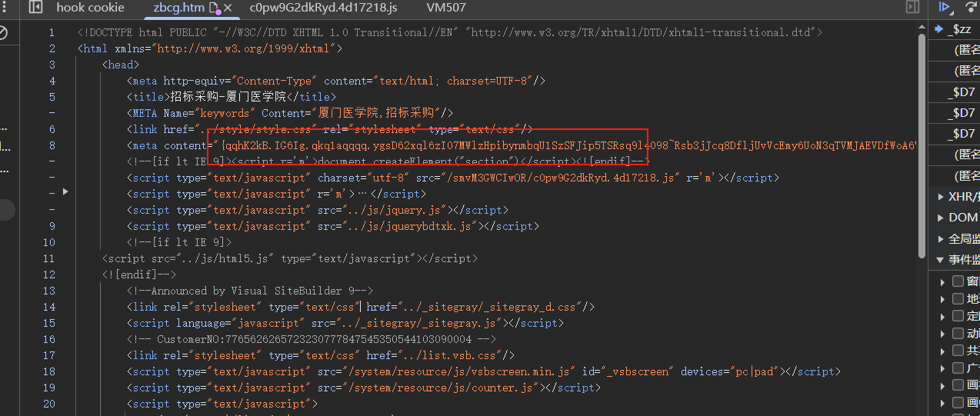Click line number 20 in gutter

pos(49,404)
